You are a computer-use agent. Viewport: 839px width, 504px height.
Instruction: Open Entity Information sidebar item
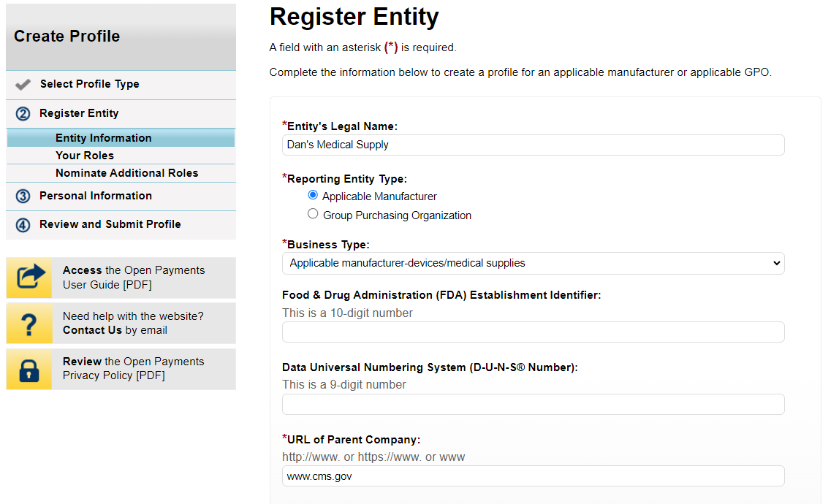coord(103,138)
